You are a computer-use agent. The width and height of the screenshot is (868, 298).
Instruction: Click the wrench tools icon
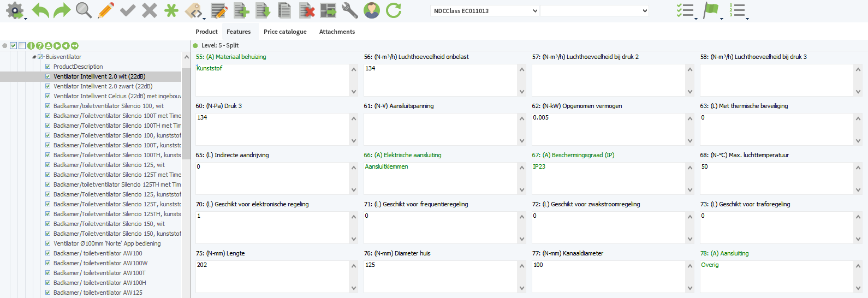click(349, 10)
